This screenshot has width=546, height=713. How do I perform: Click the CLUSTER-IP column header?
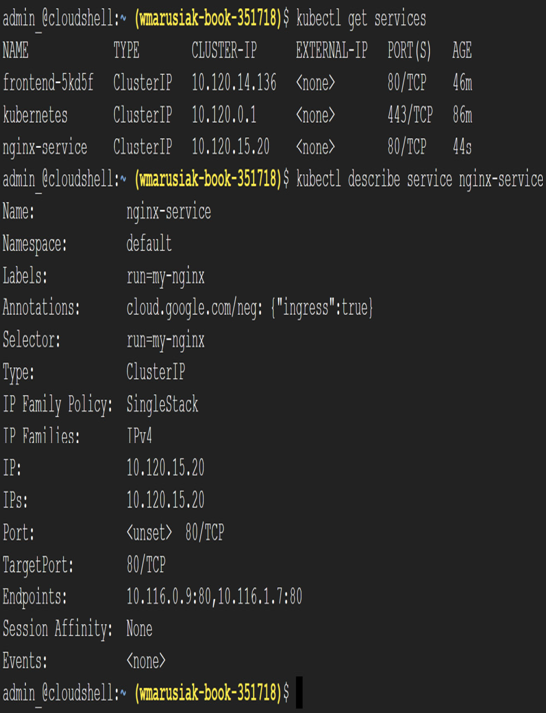224,50
